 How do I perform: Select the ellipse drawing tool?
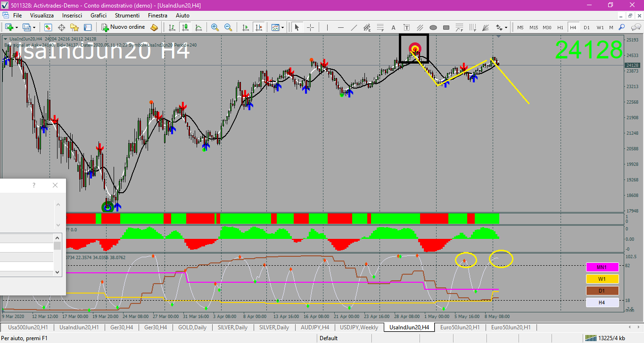point(433,27)
